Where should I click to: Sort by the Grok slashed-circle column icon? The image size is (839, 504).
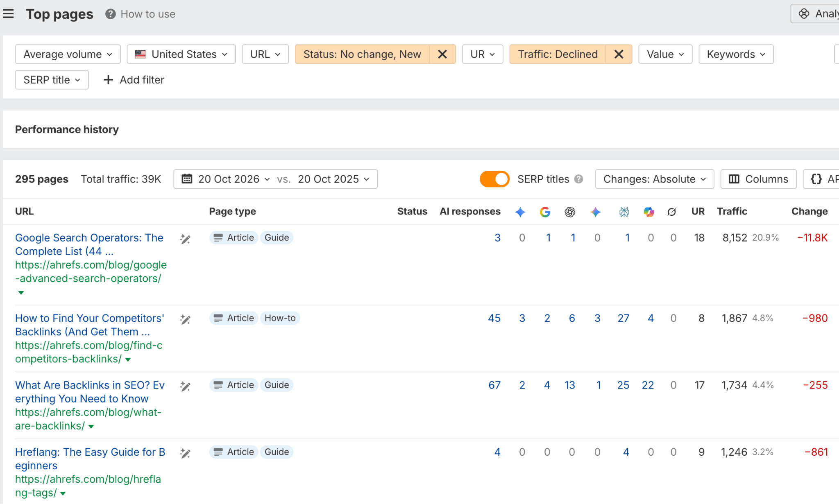pyautogui.click(x=672, y=212)
